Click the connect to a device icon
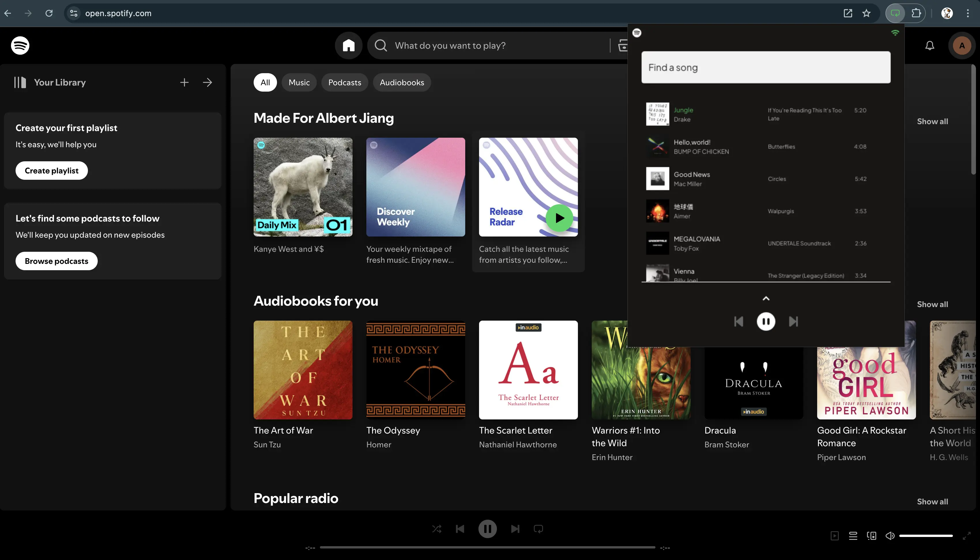 pos(872,536)
